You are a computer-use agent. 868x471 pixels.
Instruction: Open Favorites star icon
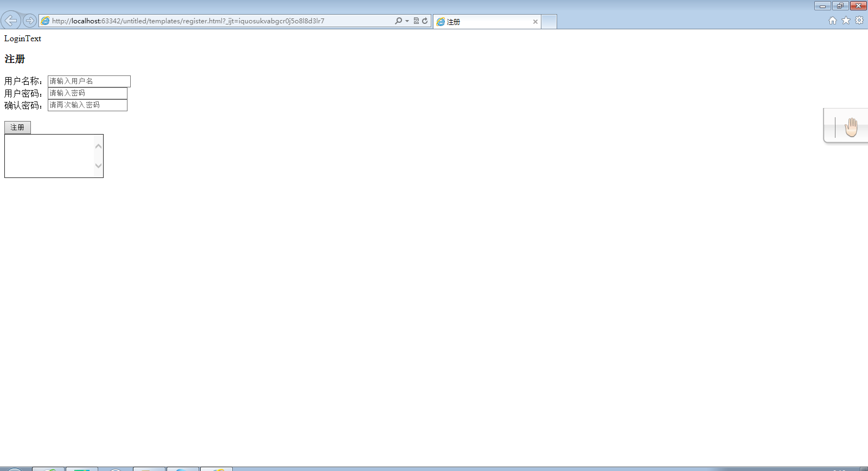[846, 21]
